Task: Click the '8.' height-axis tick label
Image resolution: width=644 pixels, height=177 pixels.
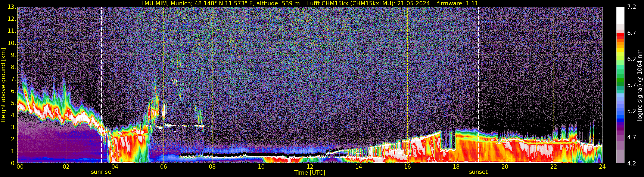Action: click(13, 67)
